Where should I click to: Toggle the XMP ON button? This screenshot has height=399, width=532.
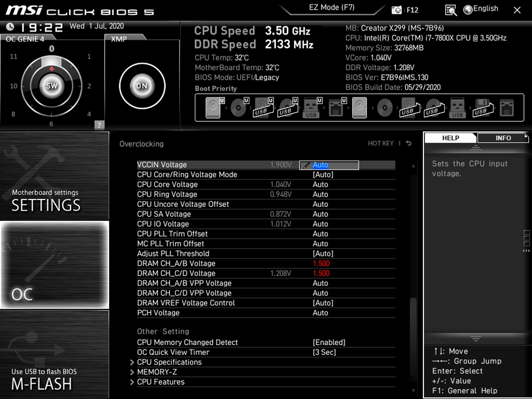coord(142,86)
